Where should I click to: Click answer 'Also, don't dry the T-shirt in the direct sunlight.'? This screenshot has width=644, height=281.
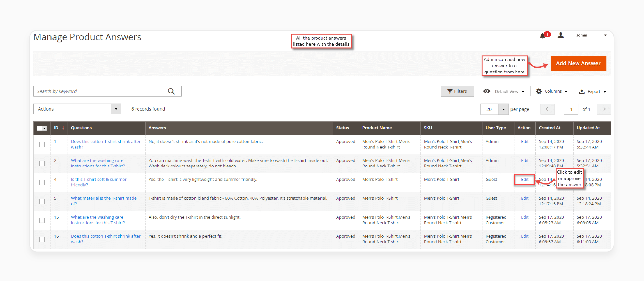point(194,217)
